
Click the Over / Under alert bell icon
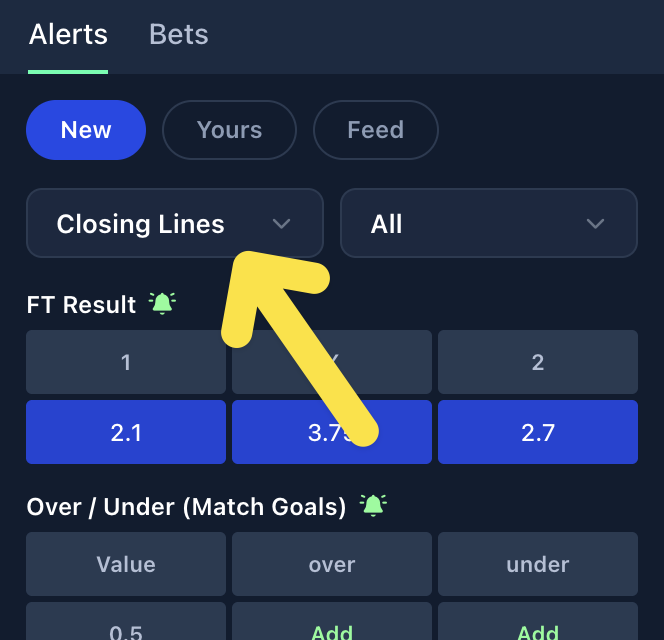(373, 505)
